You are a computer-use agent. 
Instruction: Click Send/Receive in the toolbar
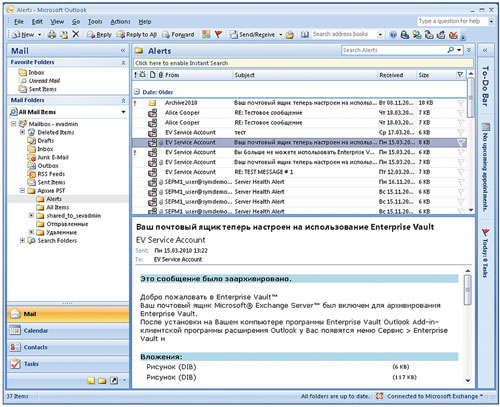click(253, 34)
